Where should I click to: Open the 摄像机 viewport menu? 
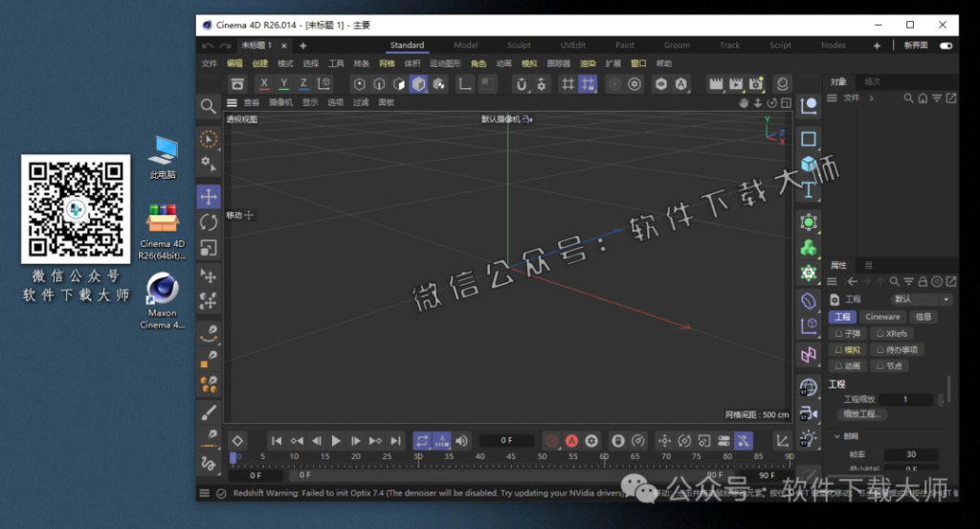click(280, 102)
